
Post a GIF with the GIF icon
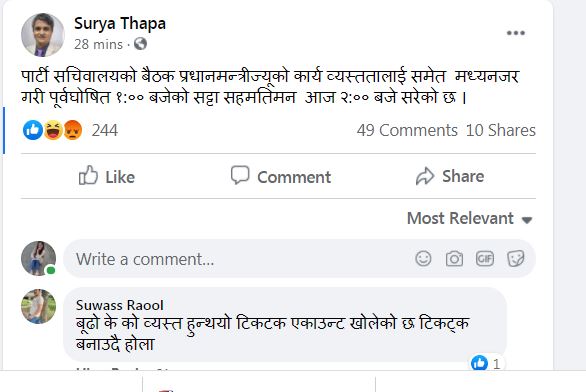coord(485,259)
